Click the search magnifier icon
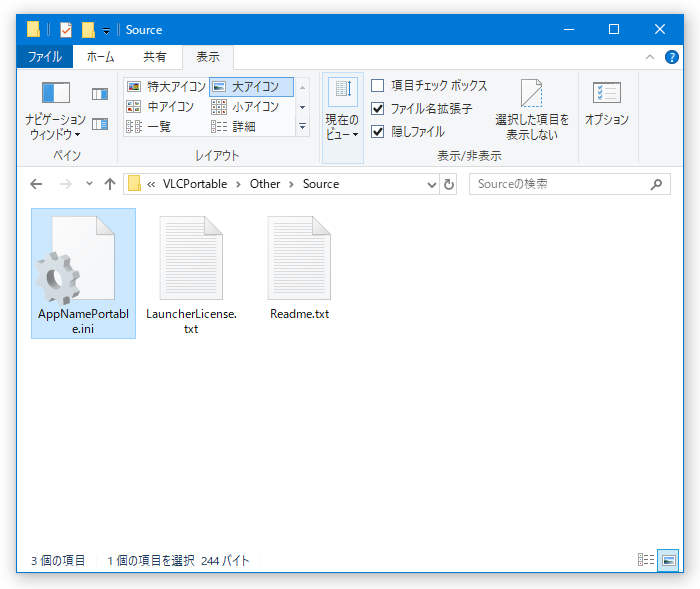 point(656,184)
